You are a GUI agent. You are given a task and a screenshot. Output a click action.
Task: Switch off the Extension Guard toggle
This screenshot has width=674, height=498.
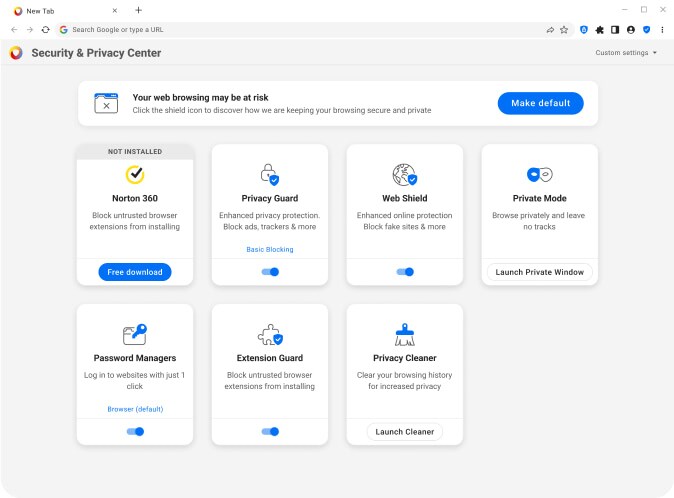coord(270,431)
